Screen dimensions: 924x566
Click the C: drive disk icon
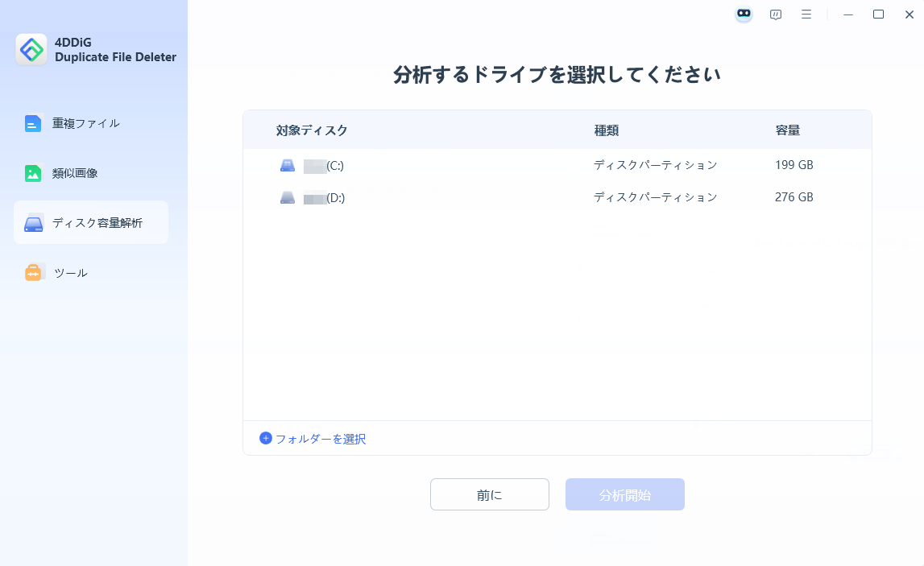287,164
